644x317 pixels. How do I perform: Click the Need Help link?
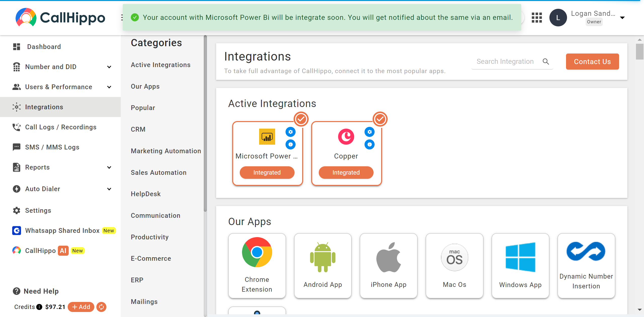pyautogui.click(x=41, y=291)
